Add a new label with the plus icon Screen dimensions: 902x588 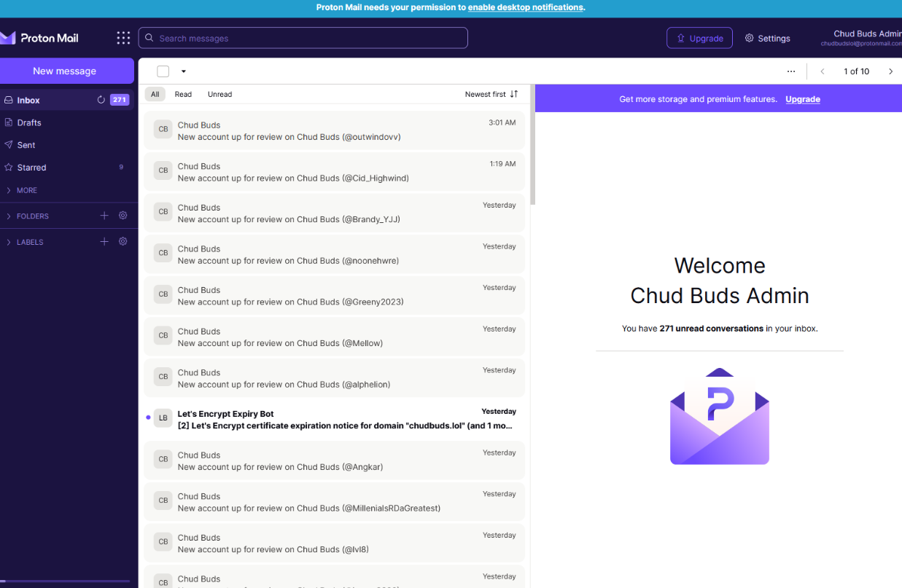tap(104, 241)
